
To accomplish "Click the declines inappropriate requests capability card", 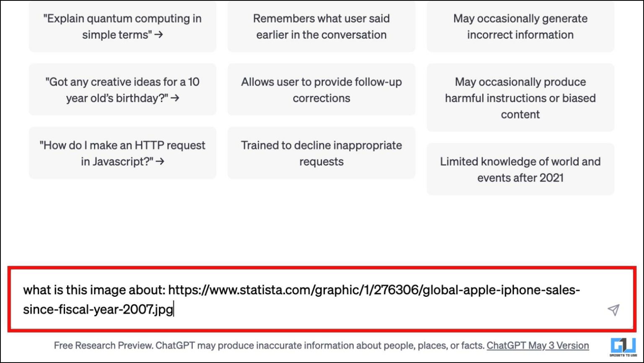I will (321, 153).
